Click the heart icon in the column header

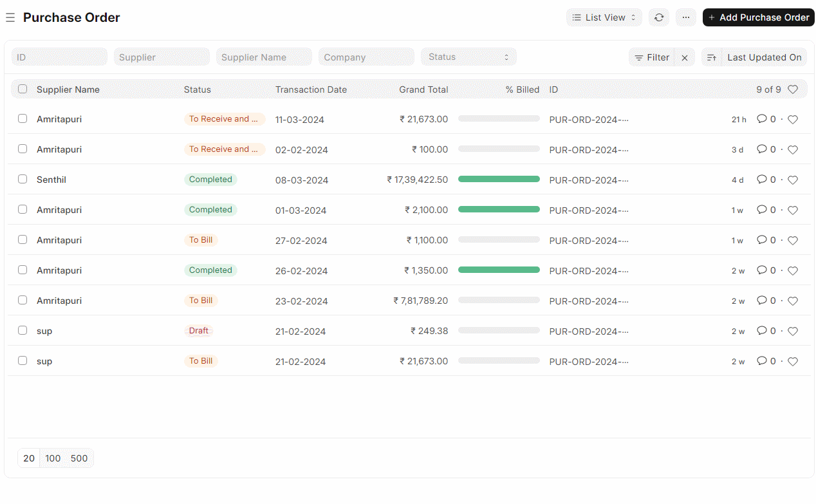pyautogui.click(x=793, y=89)
